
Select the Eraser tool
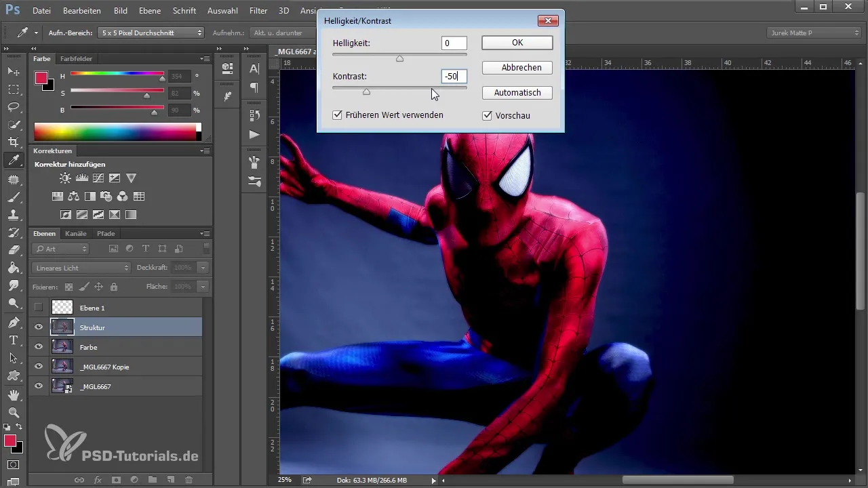tap(14, 250)
